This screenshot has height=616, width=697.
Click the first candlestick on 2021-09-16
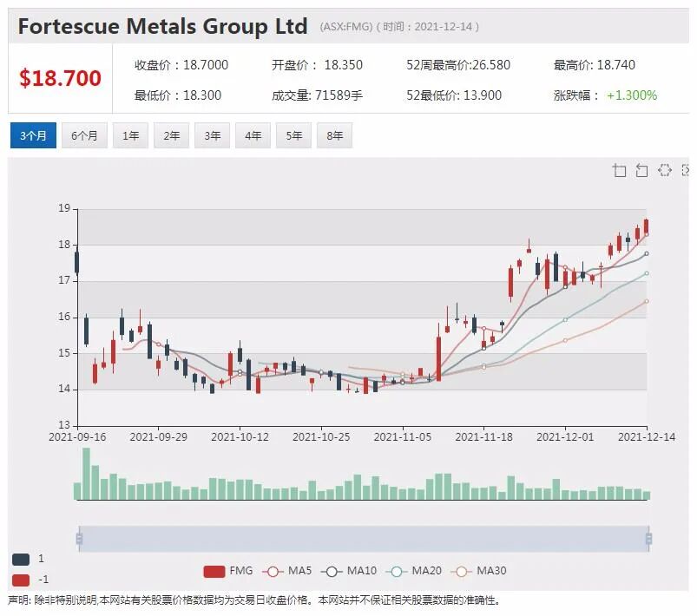(x=77, y=263)
